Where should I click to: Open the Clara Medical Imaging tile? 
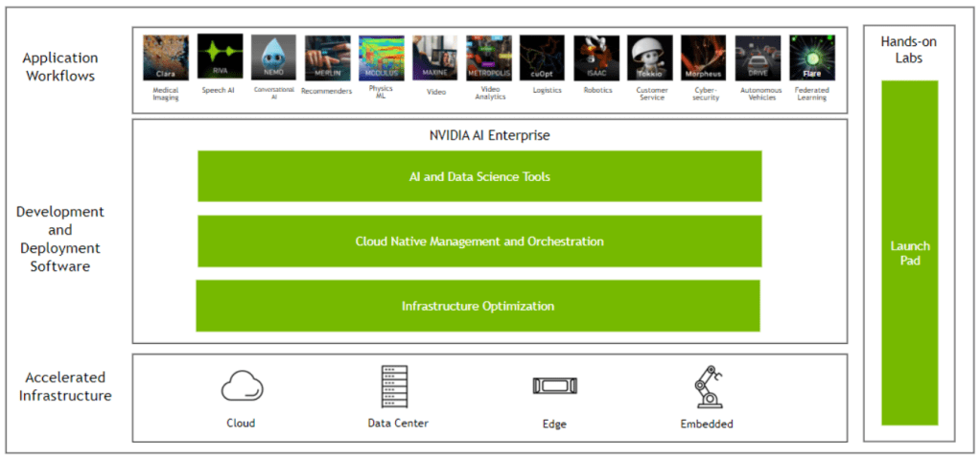(165, 57)
